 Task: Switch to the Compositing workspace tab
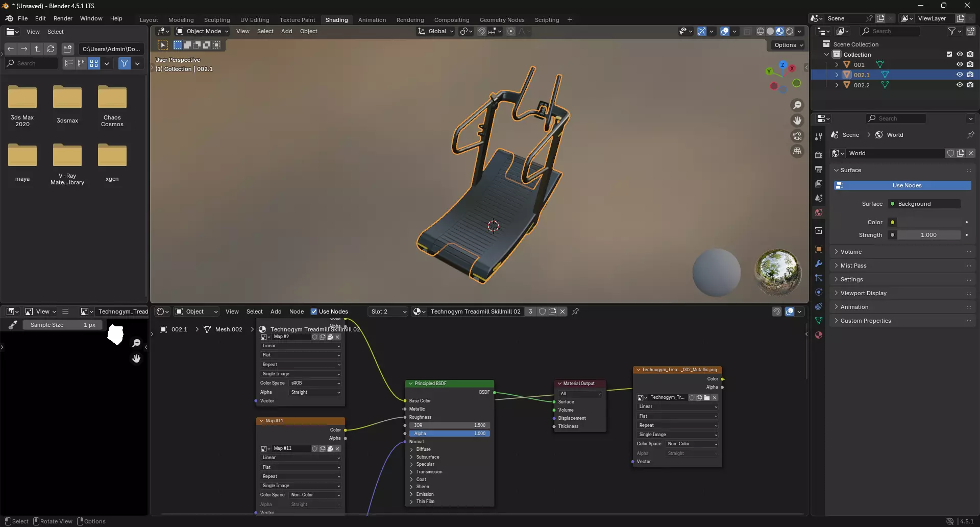point(452,20)
